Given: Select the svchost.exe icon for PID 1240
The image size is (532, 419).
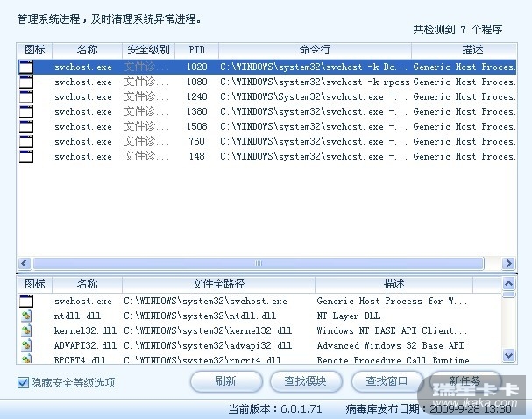Looking at the screenshot, I should 26,96.
